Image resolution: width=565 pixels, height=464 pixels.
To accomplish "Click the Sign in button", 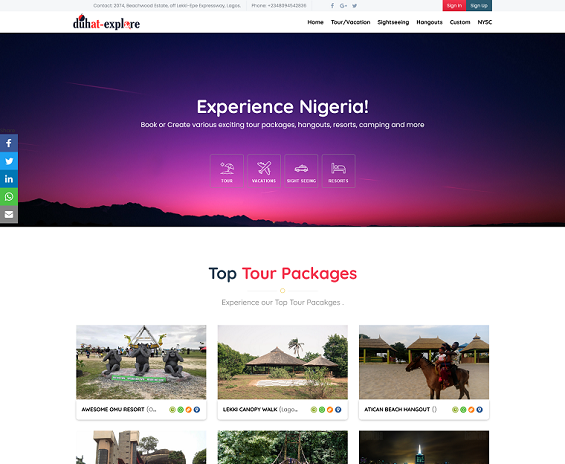I will 454,5.
